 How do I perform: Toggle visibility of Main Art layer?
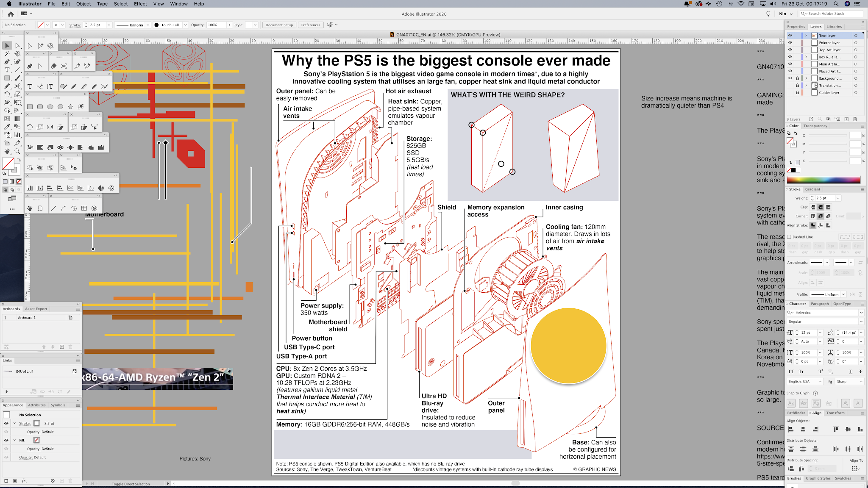pos(790,64)
